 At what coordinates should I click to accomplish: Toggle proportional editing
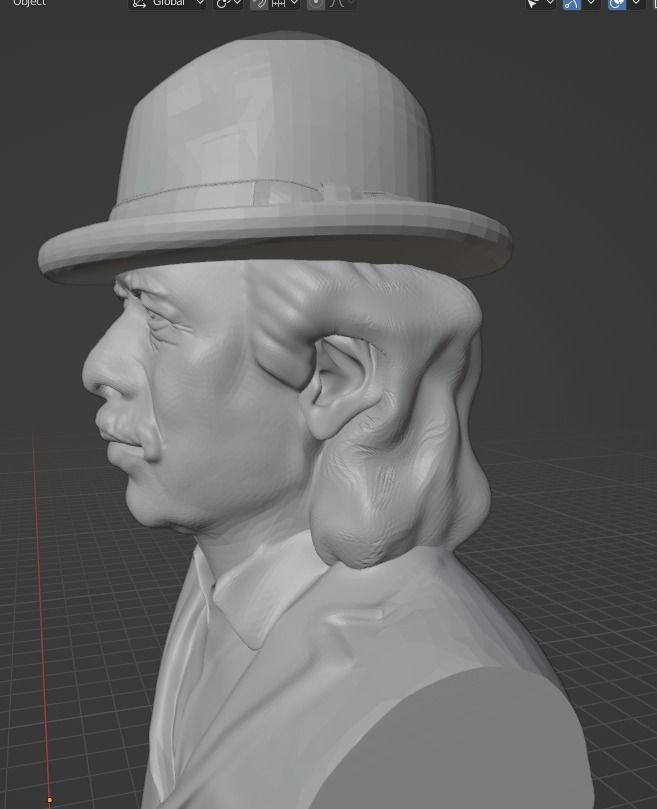point(316,4)
